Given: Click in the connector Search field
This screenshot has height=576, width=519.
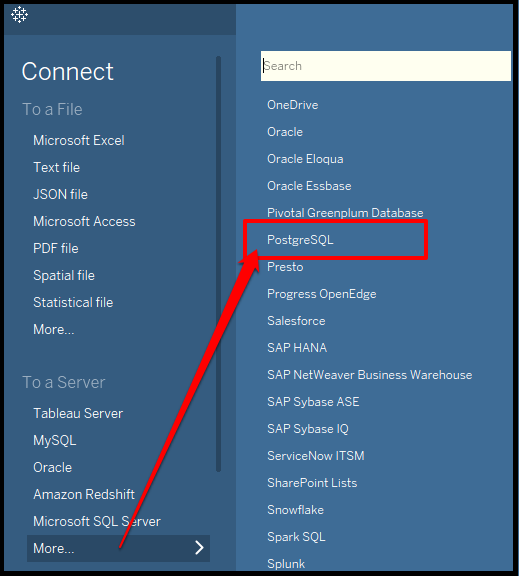Looking at the screenshot, I should click(386, 66).
